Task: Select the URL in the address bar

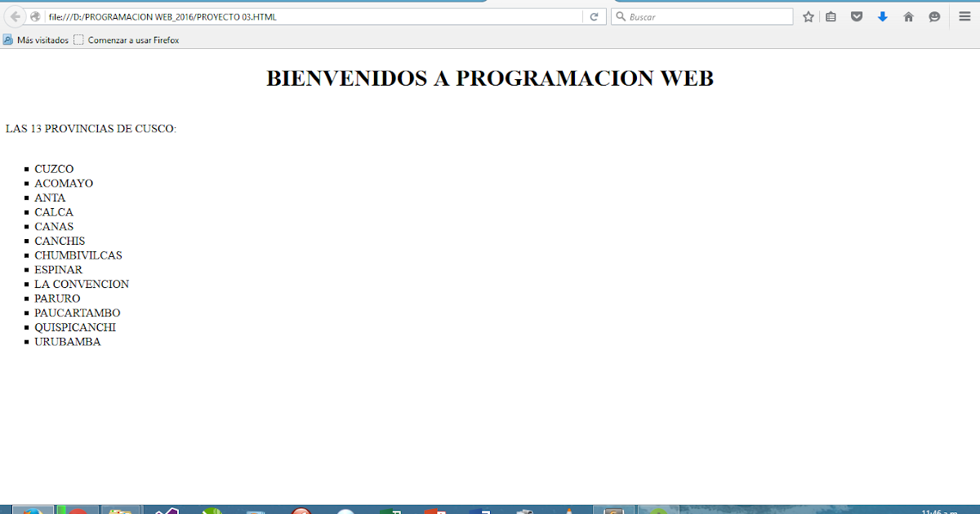Action: click(204, 16)
